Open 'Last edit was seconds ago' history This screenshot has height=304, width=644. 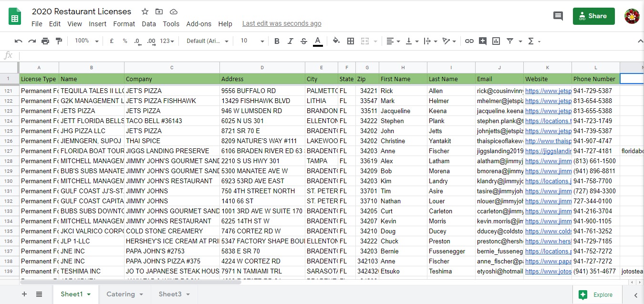(282, 24)
